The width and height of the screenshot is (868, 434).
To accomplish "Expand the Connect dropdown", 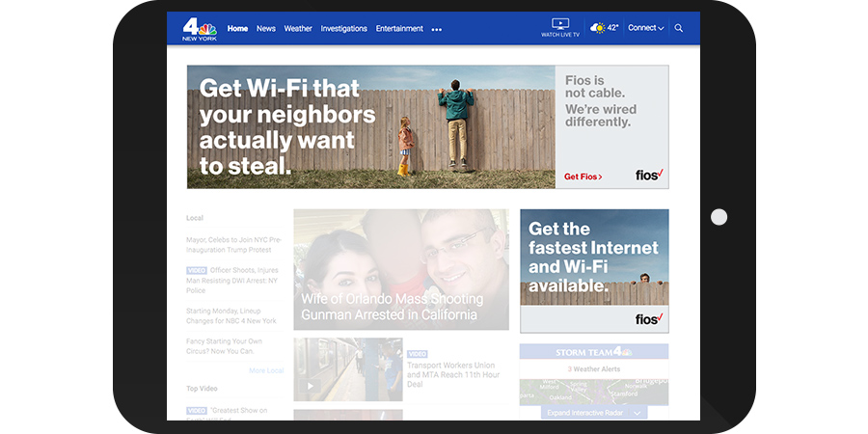I will [x=645, y=28].
